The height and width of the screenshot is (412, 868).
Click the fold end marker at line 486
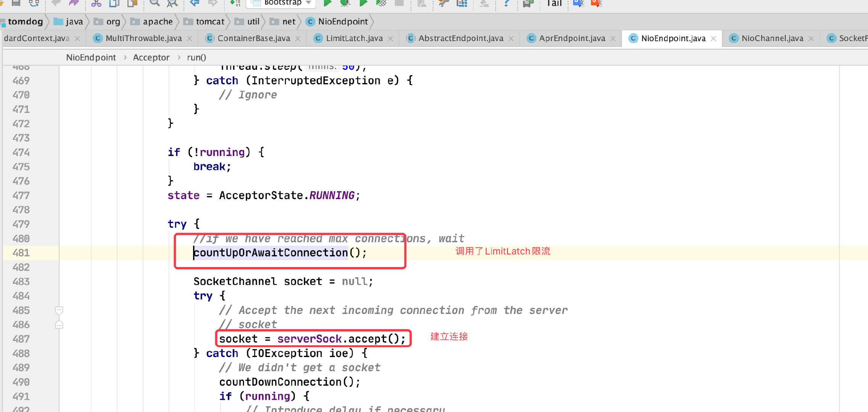click(59, 325)
